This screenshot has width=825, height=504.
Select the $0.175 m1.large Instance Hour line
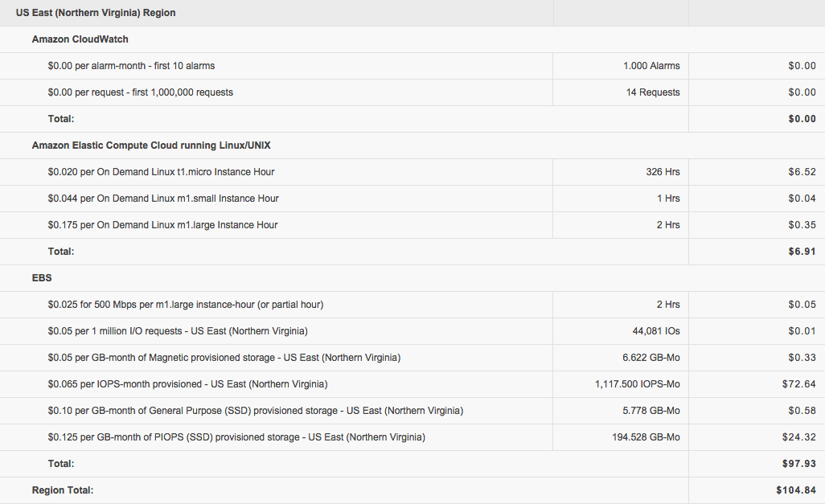pos(162,224)
